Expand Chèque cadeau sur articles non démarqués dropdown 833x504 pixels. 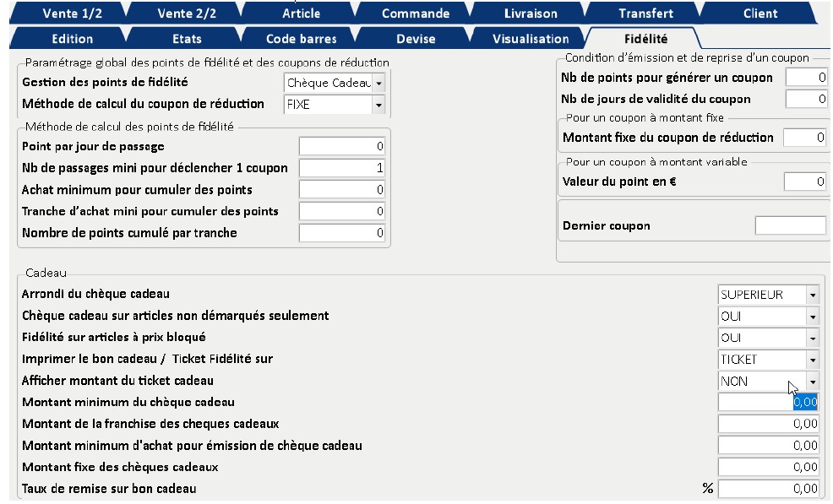tap(812, 317)
